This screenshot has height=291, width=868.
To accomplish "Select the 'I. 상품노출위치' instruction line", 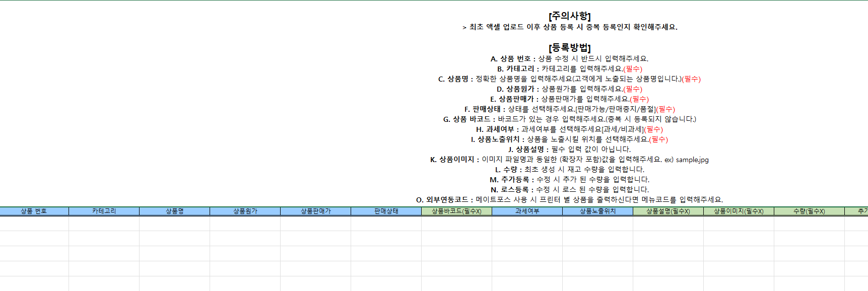I will 570,139.
